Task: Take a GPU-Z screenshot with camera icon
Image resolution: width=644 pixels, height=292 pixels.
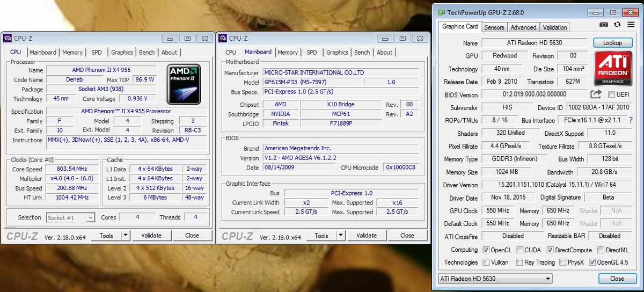Action: click(x=604, y=25)
